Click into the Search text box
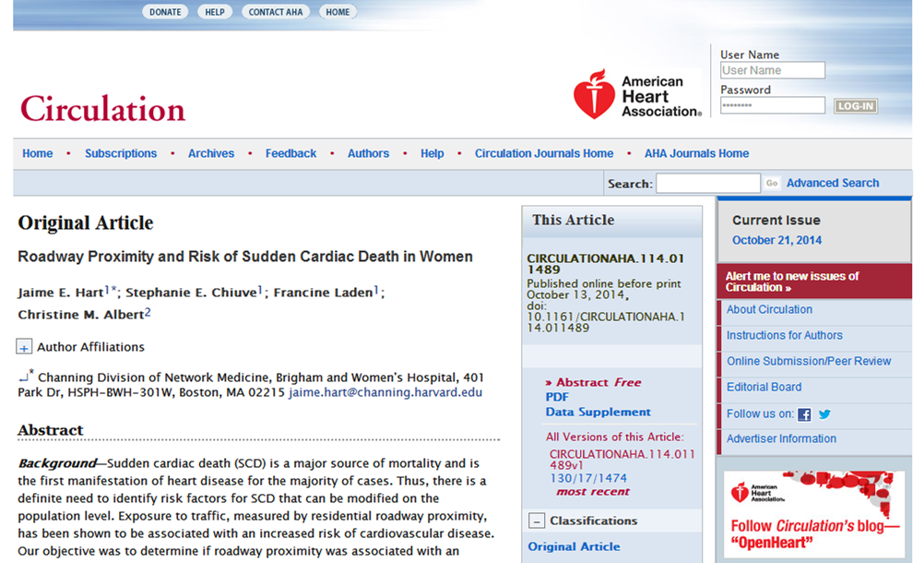 (707, 184)
